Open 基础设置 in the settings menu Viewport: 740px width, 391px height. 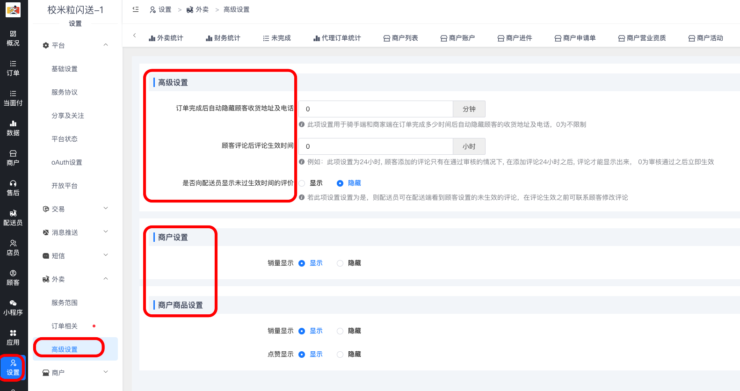(x=65, y=69)
